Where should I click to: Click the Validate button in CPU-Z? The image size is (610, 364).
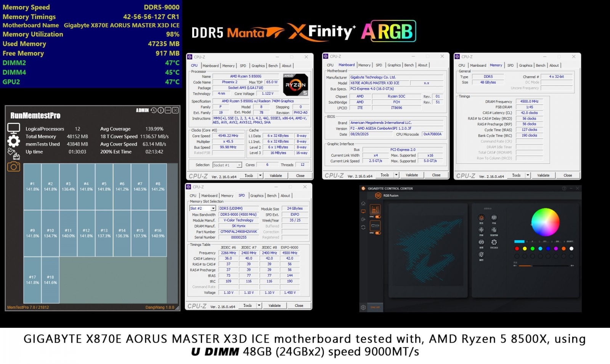(x=275, y=175)
